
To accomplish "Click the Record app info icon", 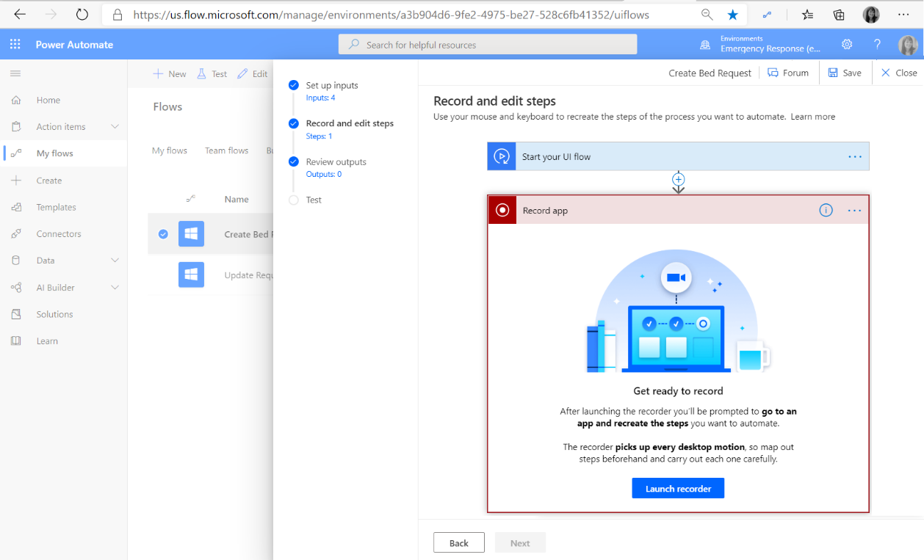I will click(826, 211).
